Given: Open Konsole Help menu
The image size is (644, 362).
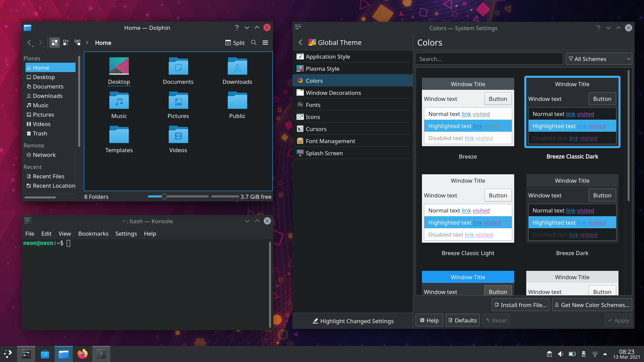Looking at the screenshot, I should point(150,234).
